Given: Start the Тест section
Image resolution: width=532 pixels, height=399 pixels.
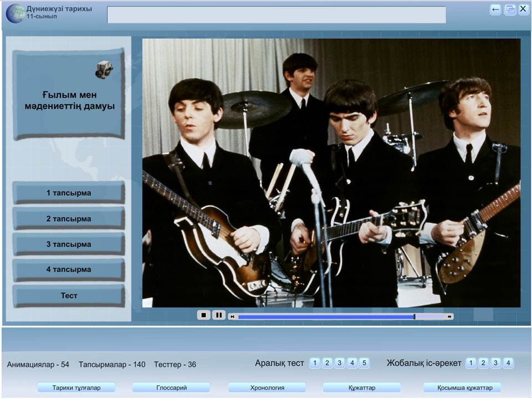Looking at the screenshot, I should (69, 296).
